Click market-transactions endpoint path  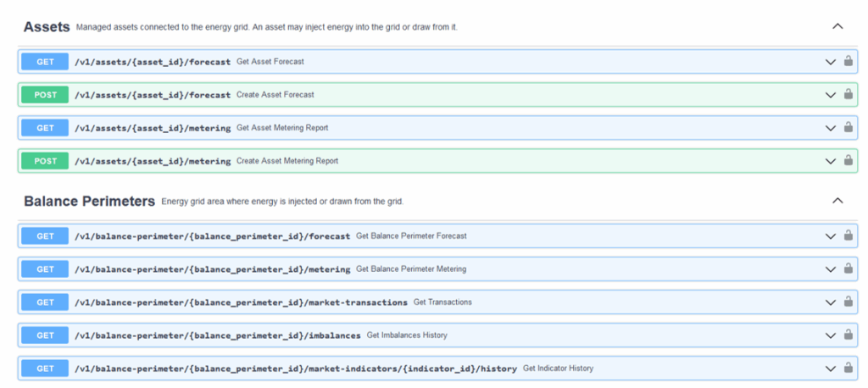(x=241, y=302)
